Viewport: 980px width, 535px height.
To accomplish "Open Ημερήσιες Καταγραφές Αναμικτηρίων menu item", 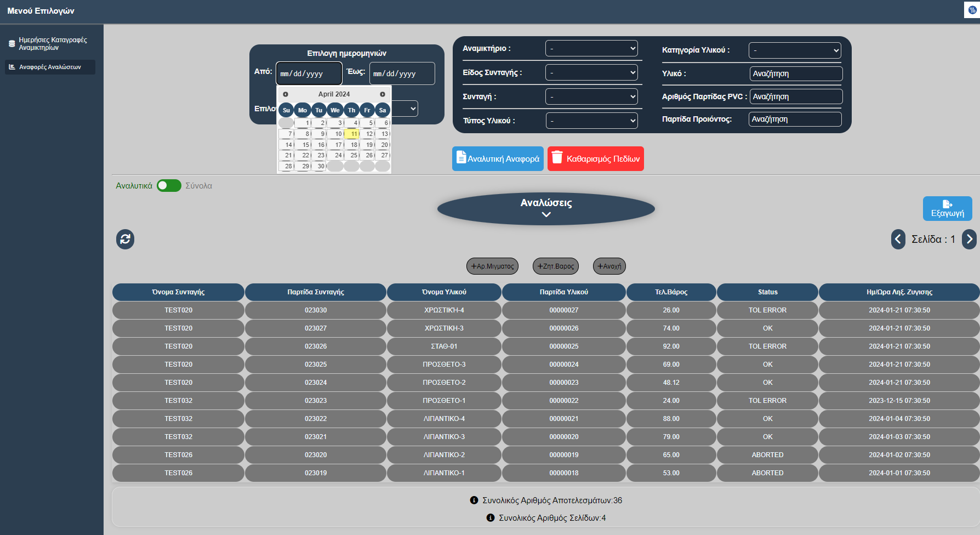I will coord(50,44).
